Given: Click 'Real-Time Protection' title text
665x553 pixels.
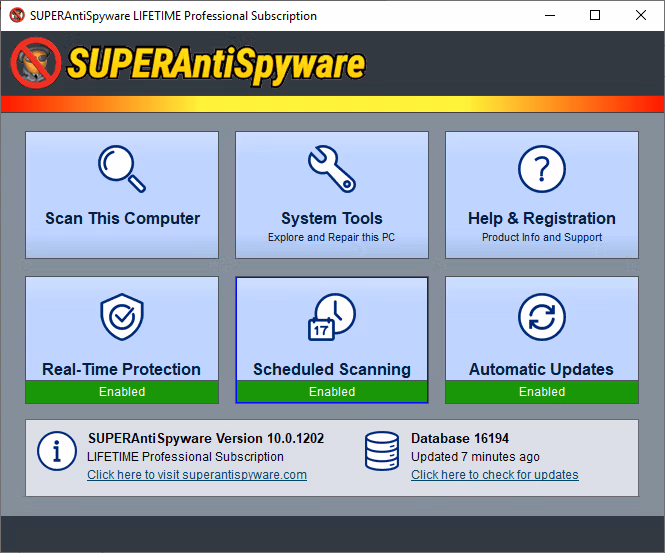Looking at the screenshot, I should coord(121,369).
